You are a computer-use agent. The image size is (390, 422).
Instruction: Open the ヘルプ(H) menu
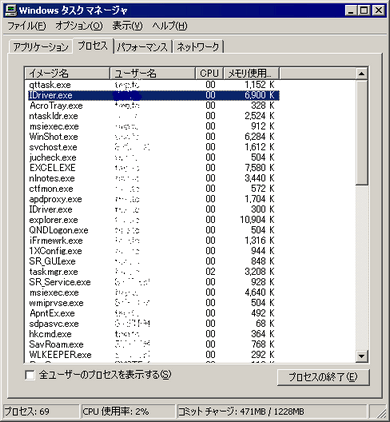[170, 26]
